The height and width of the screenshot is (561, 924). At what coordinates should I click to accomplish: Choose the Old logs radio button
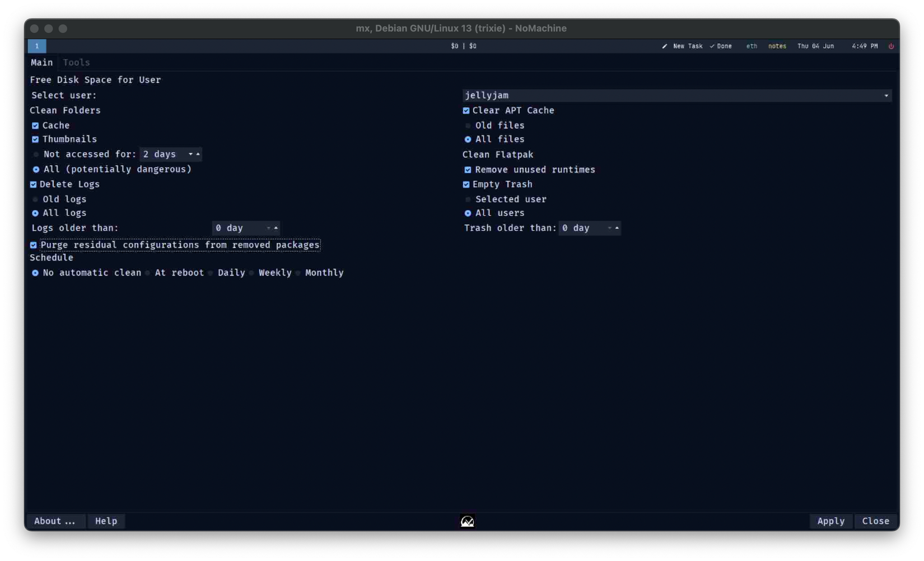click(x=35, y=199)
